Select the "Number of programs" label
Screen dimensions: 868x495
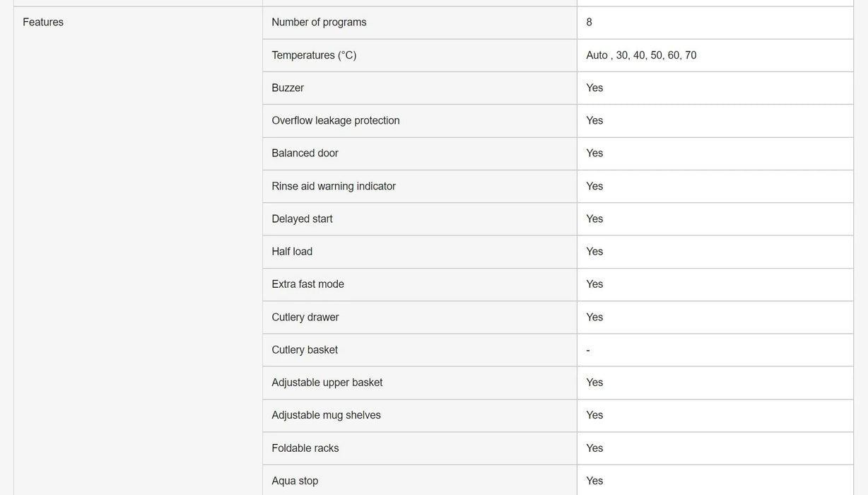point(319,22)
